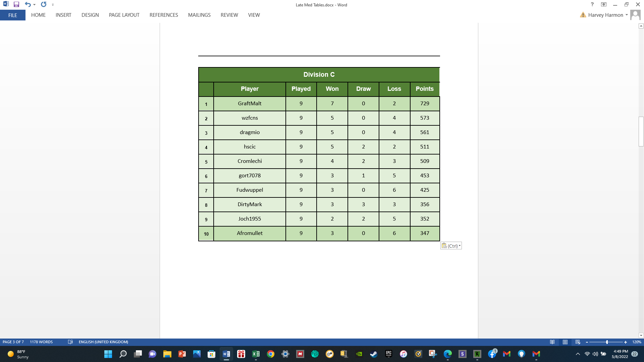Click the zoom slider handle
Screen dimensions: 644x362
tap(607, 342)
